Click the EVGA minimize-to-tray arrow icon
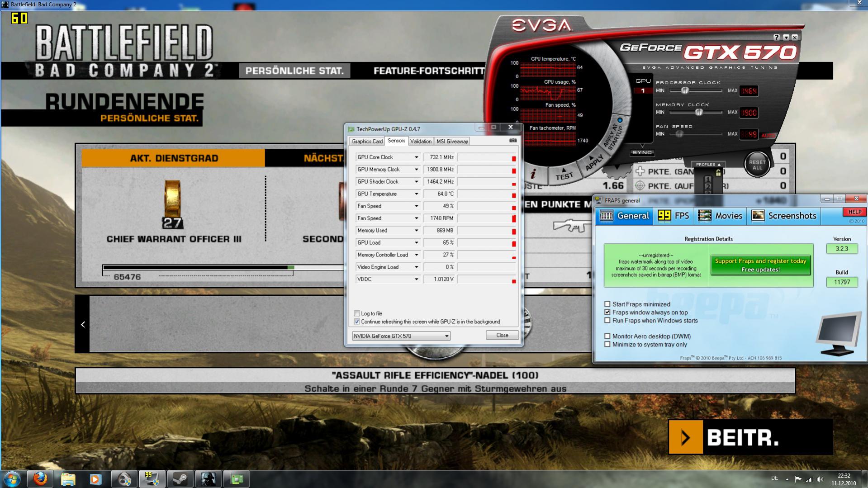 (786, 38)
